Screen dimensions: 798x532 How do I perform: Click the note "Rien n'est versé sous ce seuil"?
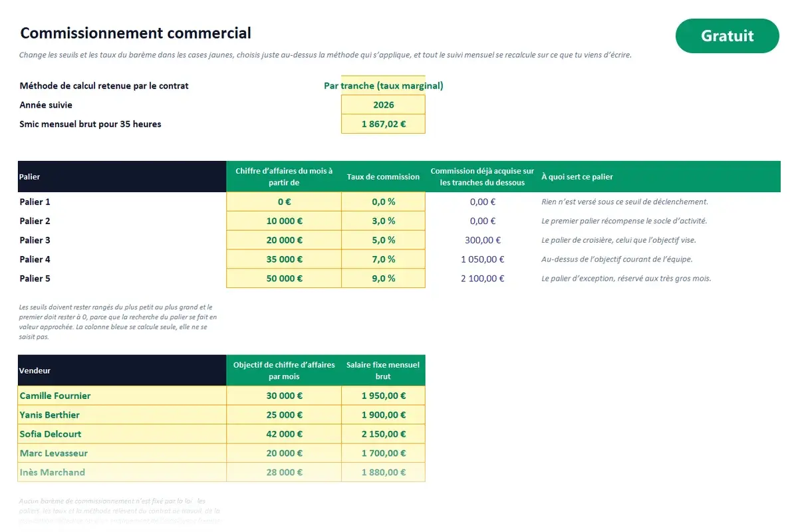(624, 201)
